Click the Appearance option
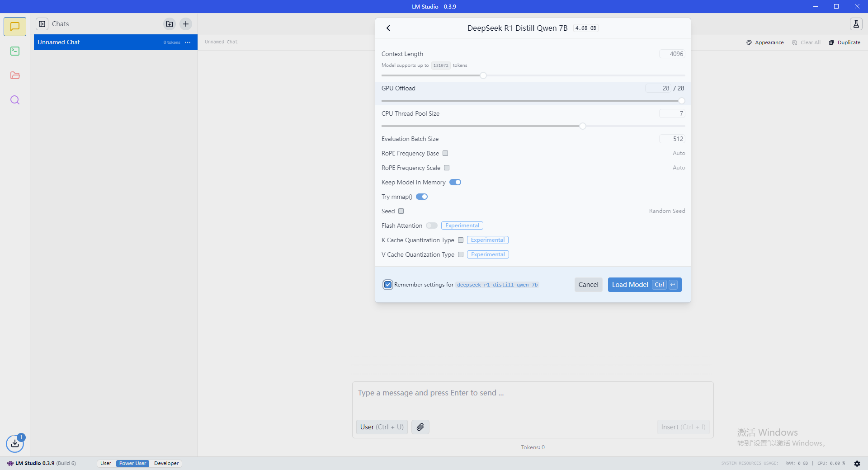Image resolution: width=868 pixels, height=470 pixels. pos(765,42)
